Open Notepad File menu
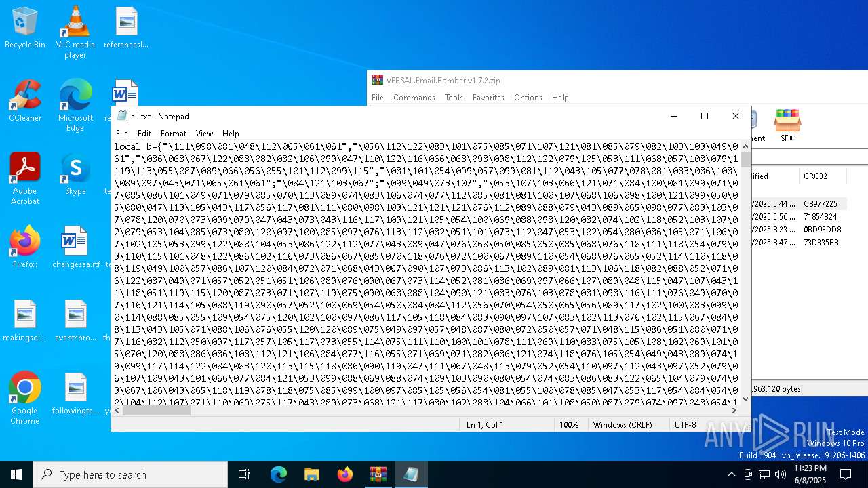 pos(122,134)
